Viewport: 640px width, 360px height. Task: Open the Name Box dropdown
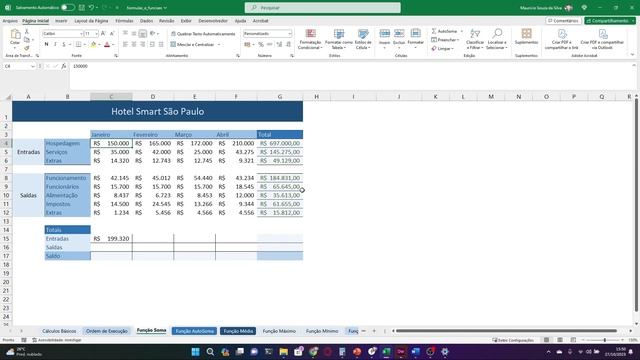click(x=33, y=66)
